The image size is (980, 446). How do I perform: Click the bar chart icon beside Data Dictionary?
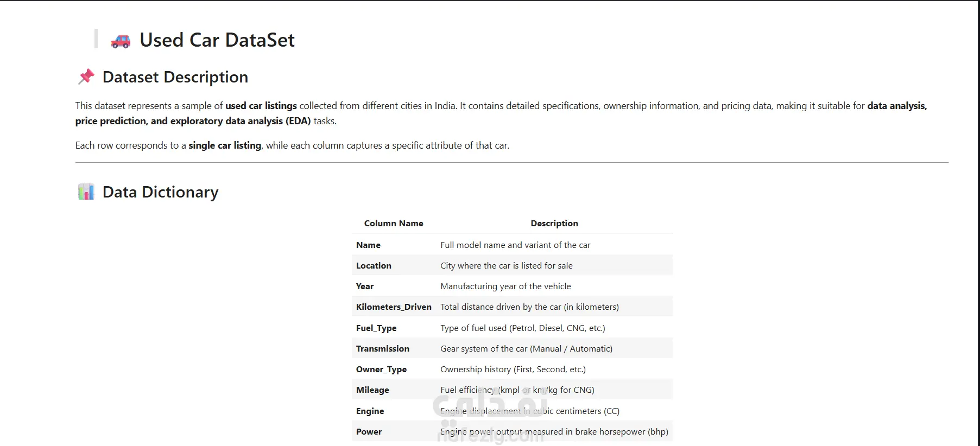pyautogui.click(x=86, y=192)
